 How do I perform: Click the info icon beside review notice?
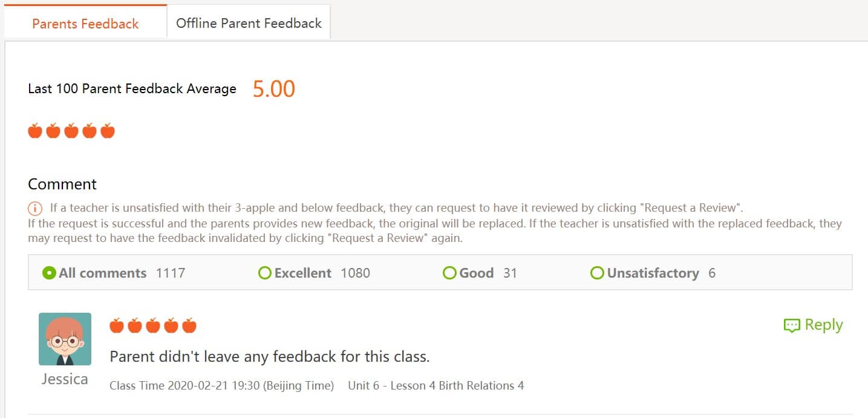tap(35, 208)
